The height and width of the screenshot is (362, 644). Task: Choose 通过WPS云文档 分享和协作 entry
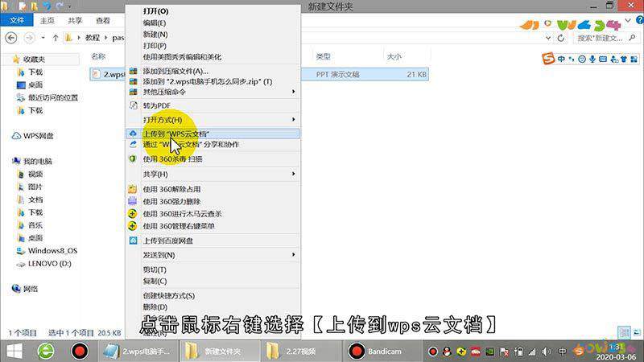click(x=213, y=145)
